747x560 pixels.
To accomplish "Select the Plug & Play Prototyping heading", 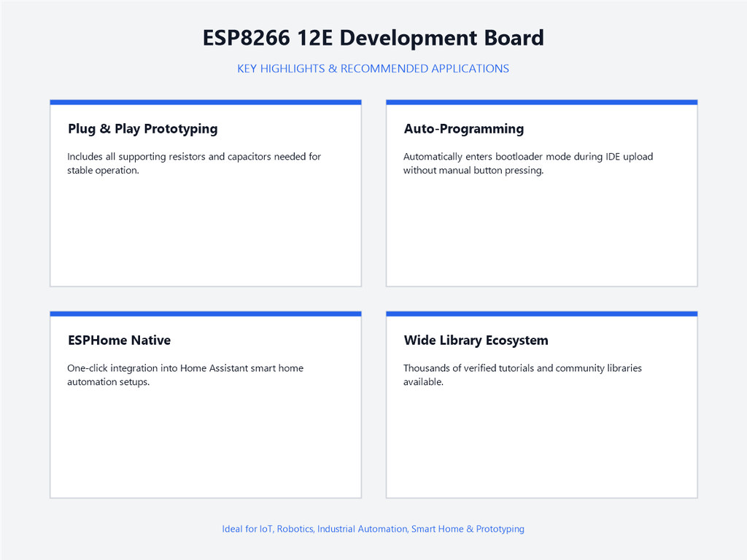I will click(143, 129).
